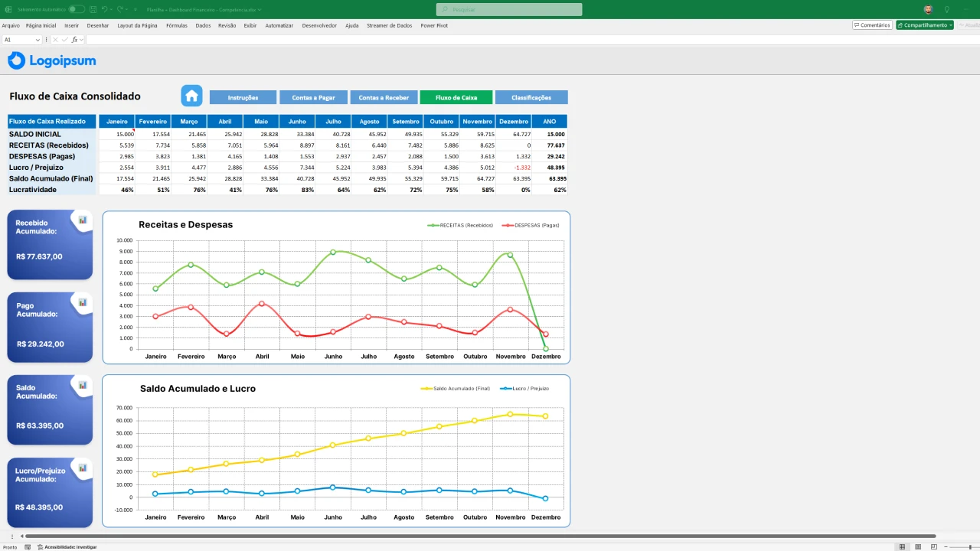Click the Save icon in title bar
Screen dimensions: 980x551
coord(93,10)
